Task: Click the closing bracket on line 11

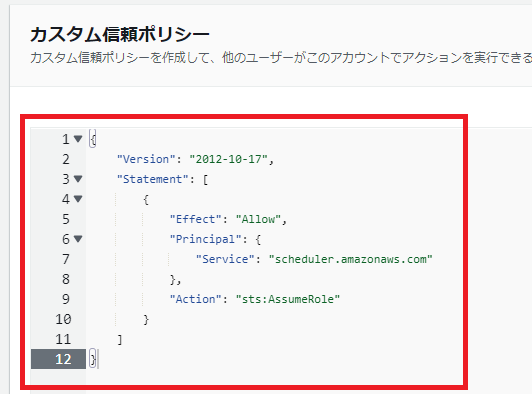Action: click(x=119, y=339)
